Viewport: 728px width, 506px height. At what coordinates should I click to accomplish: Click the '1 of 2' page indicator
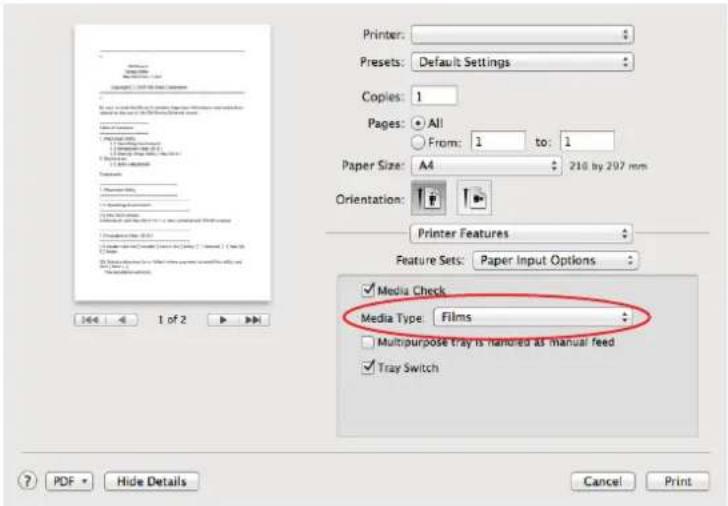pyautogui.click(x=172, y=319)
